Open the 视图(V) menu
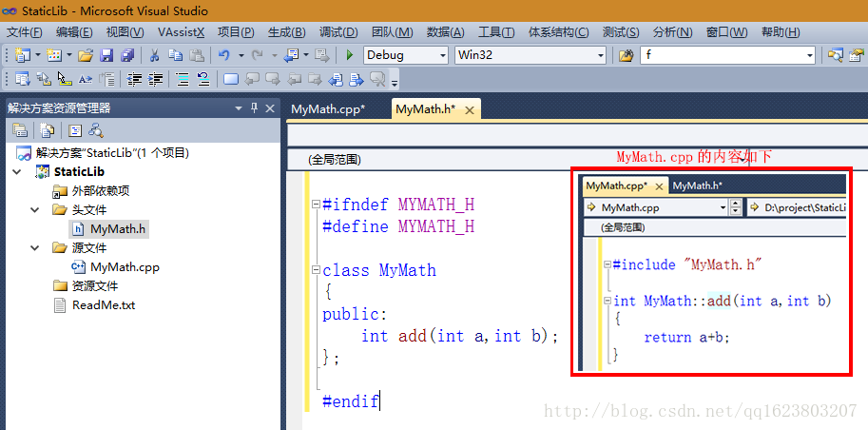Image resolution: width=868 pixels, height=430 pixels. point(125,32)
